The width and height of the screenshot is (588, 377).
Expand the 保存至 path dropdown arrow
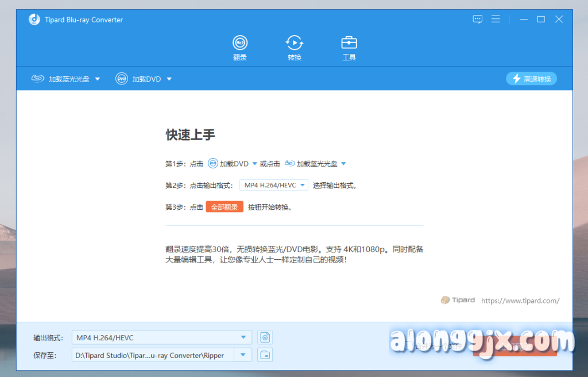pyautogui.click(x=244, y=355)
